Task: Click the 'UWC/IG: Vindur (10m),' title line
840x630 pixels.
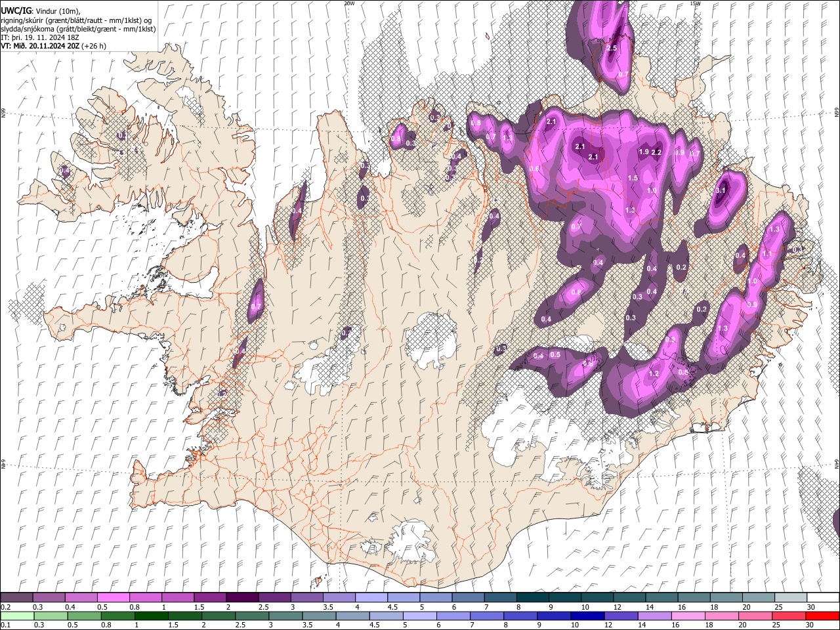Action: (x=41, y=11)
